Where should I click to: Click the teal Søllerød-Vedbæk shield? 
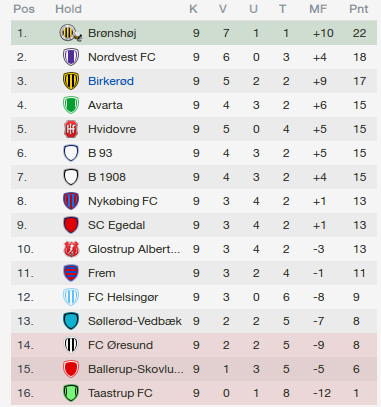(71, 321)
